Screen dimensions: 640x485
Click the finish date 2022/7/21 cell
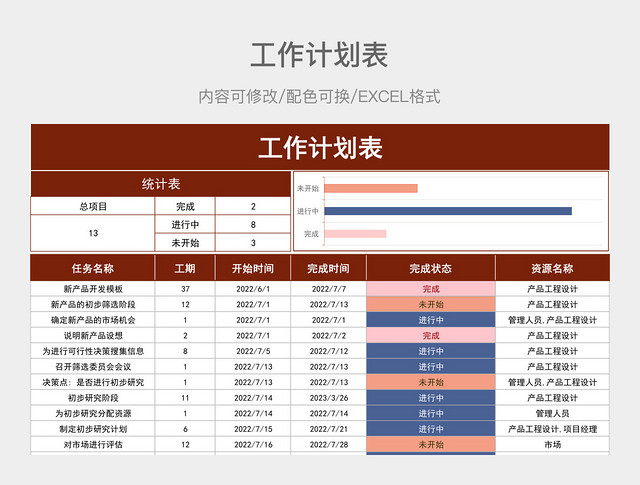[x=329, y=429]
